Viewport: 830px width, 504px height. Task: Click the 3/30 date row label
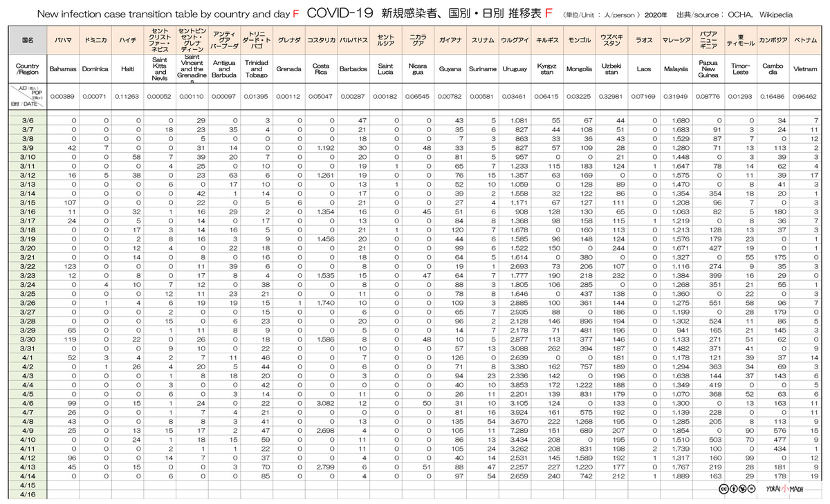click(27, 339)
